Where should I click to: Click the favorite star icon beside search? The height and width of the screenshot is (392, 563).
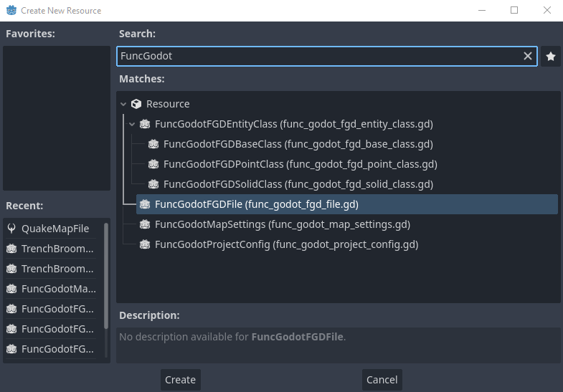(550, 57)
